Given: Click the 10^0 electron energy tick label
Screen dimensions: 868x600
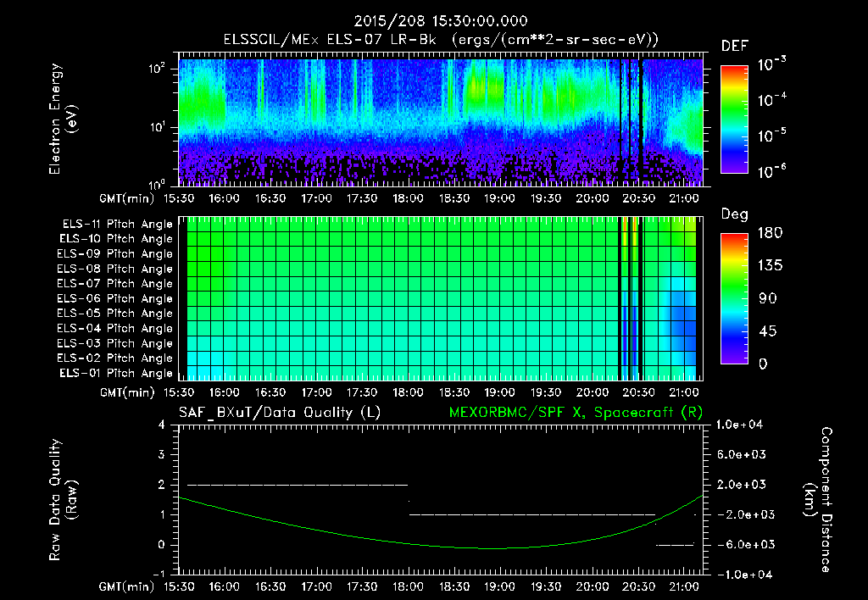Looking at the screenshot, I should point(157,185).
